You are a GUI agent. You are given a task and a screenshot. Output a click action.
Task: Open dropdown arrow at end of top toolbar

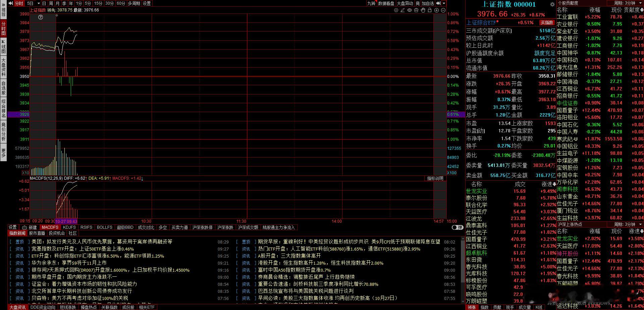tap(444, 3)
